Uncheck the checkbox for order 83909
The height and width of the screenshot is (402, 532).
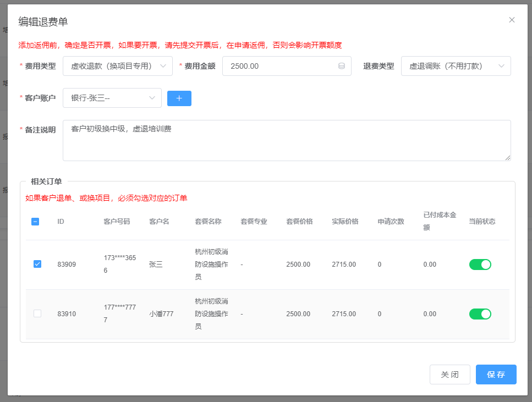pos(37,264)
